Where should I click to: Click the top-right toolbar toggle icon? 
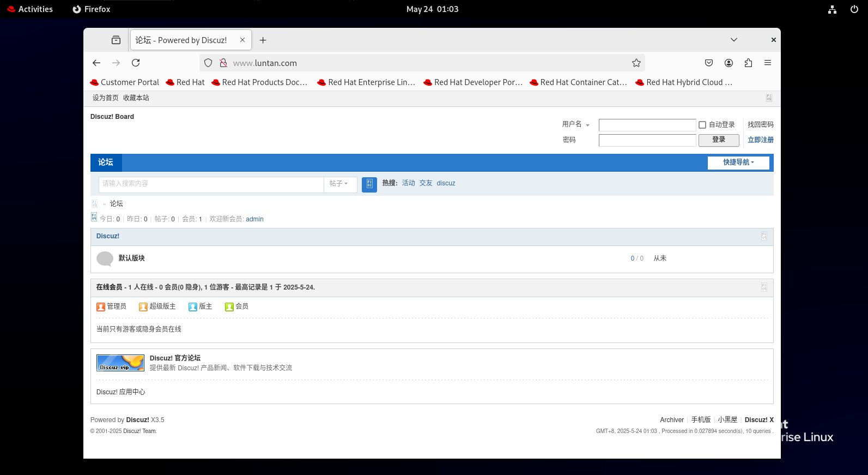pos(769,98)
